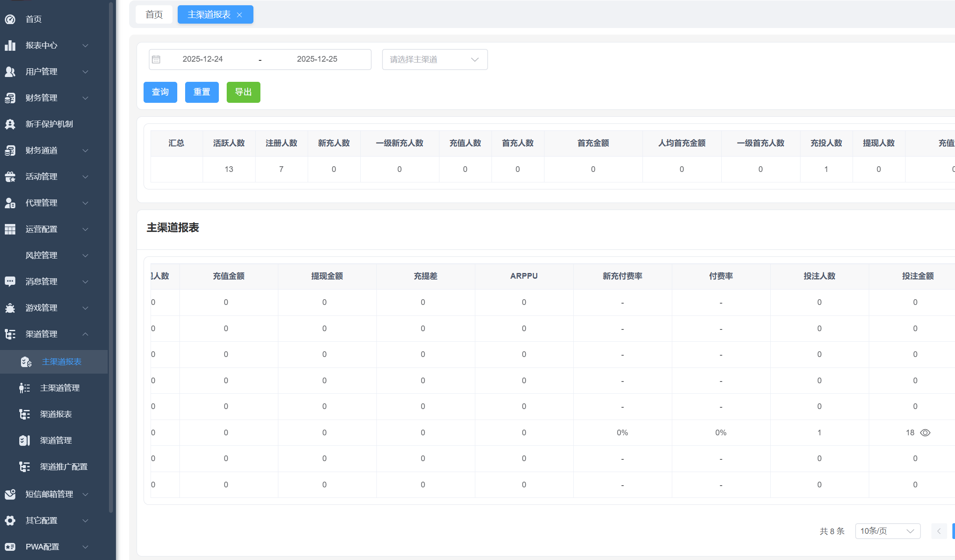Click the calendar icon in date range field
This screenshot has width=955, height=560.
[x=156, y=59]
